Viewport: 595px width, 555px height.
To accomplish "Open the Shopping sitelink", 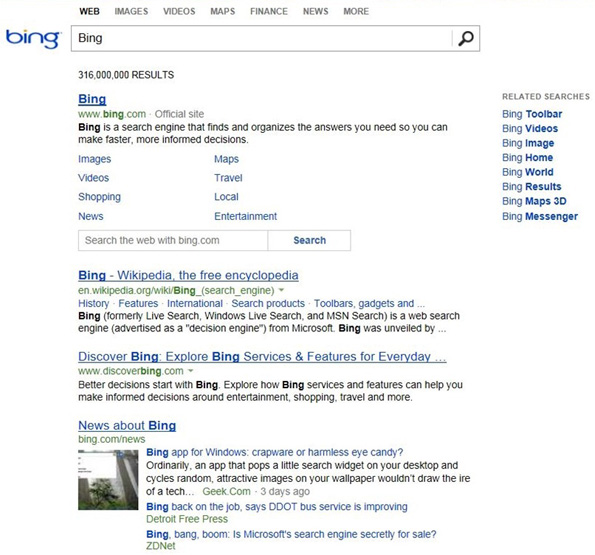I will point(99,197).
